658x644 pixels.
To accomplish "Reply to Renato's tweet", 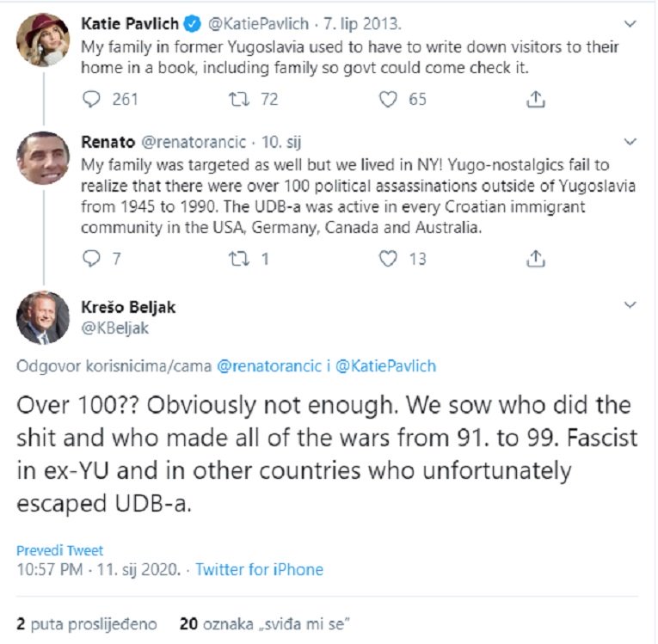I will tap(91, 259).
